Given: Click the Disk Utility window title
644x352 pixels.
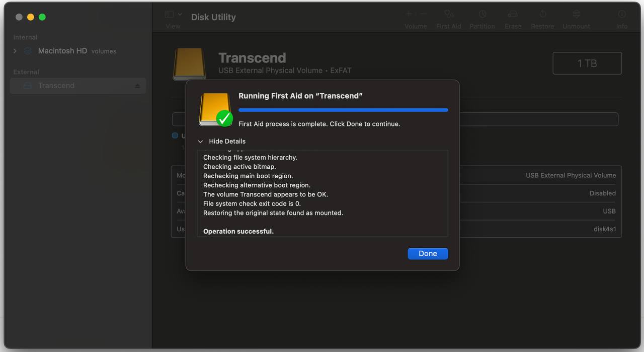Looking at the screenshot, I should [x=213, y=17].
